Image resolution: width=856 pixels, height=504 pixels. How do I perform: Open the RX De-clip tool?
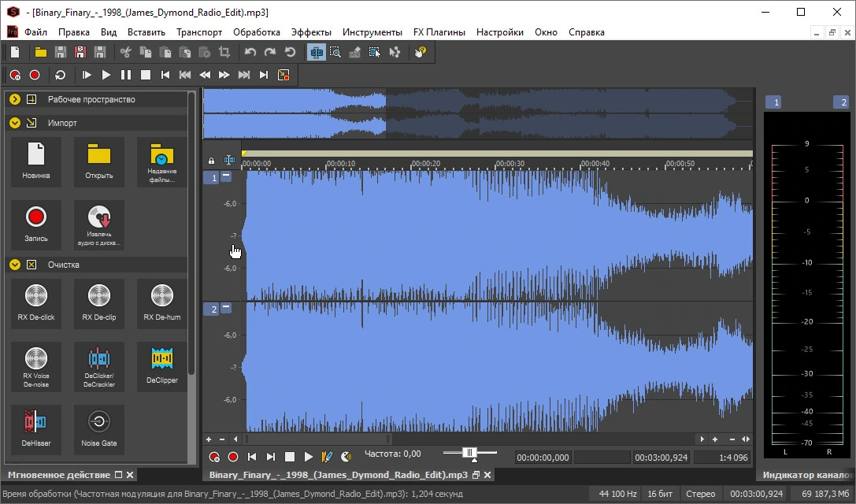point(98,304)
